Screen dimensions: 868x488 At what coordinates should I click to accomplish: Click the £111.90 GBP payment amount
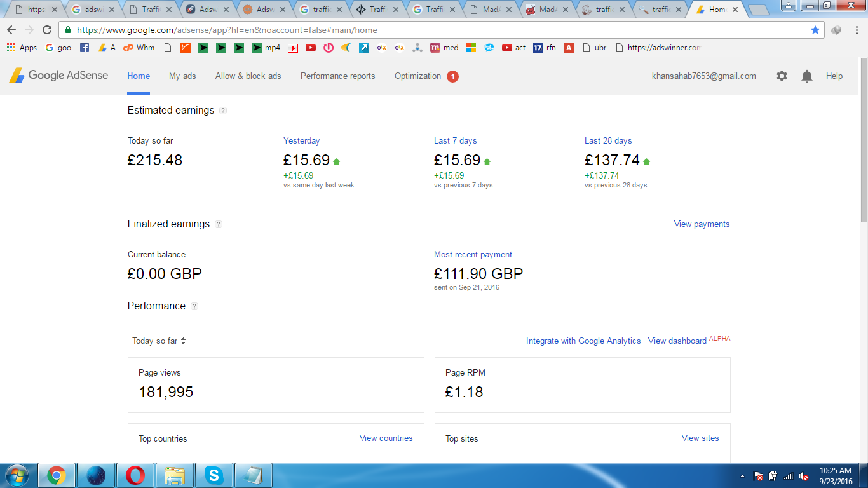[x=478, y=274]
